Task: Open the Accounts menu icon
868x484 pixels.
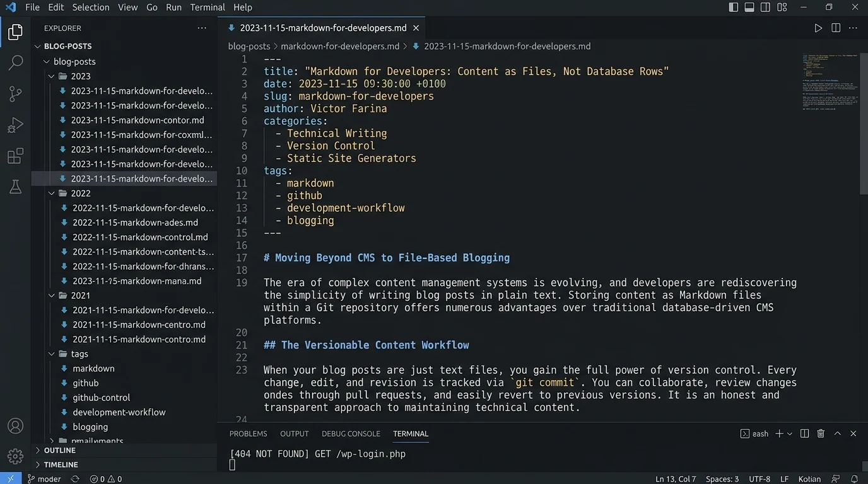Action: 15,426
